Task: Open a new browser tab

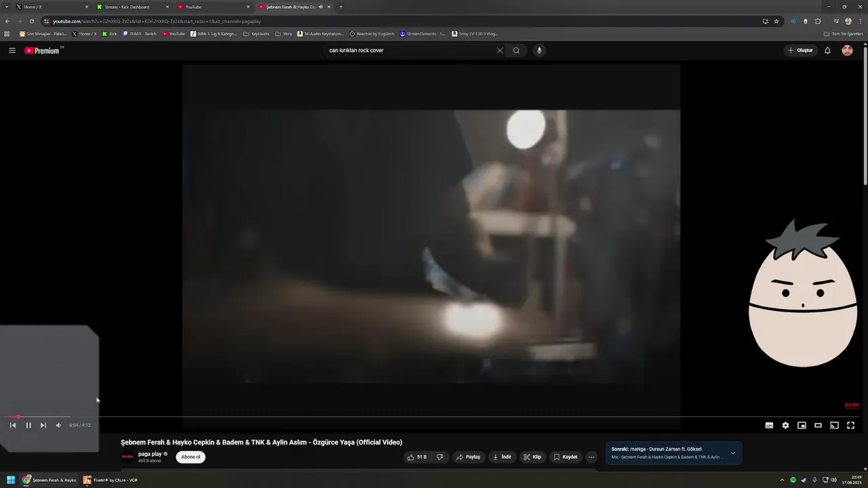Action: [x=341, y=7]
